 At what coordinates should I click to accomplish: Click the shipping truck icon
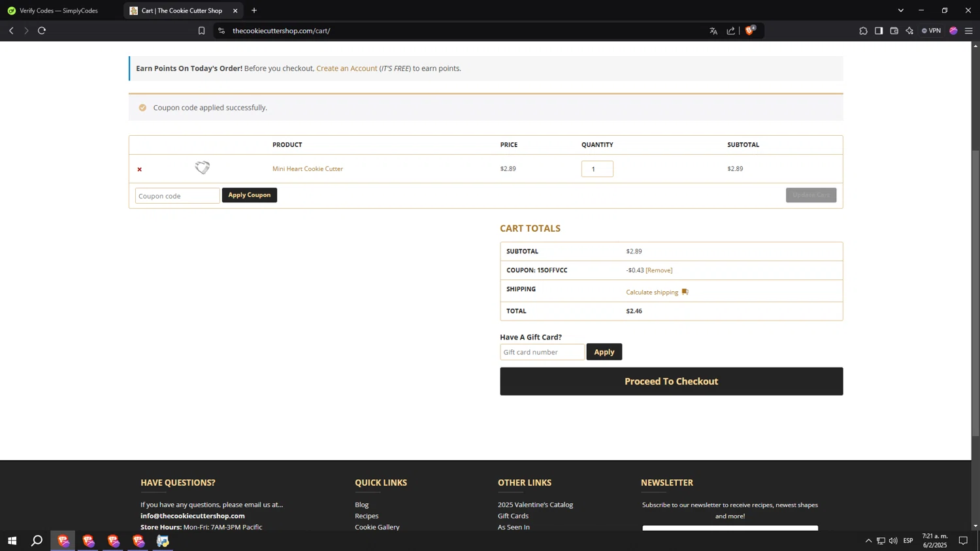(x=685, y=292)
